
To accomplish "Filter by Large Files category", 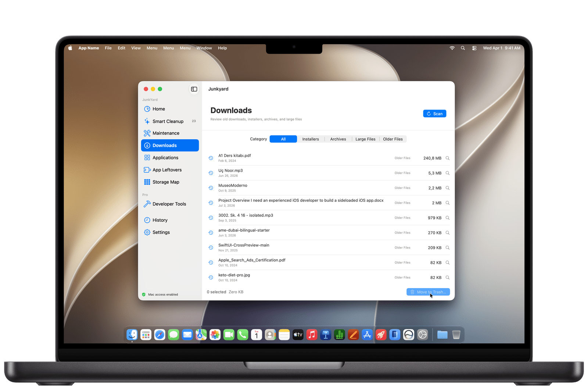I will pos(365,139).
